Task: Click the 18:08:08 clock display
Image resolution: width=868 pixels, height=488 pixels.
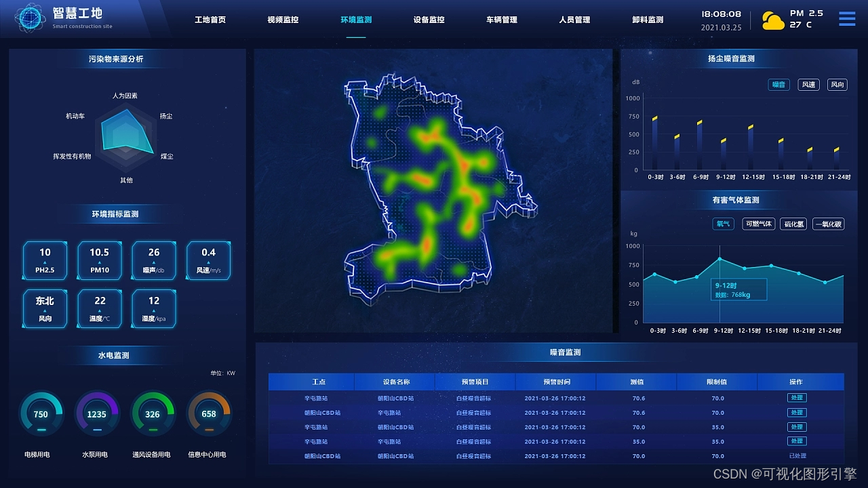Action: 721,14
